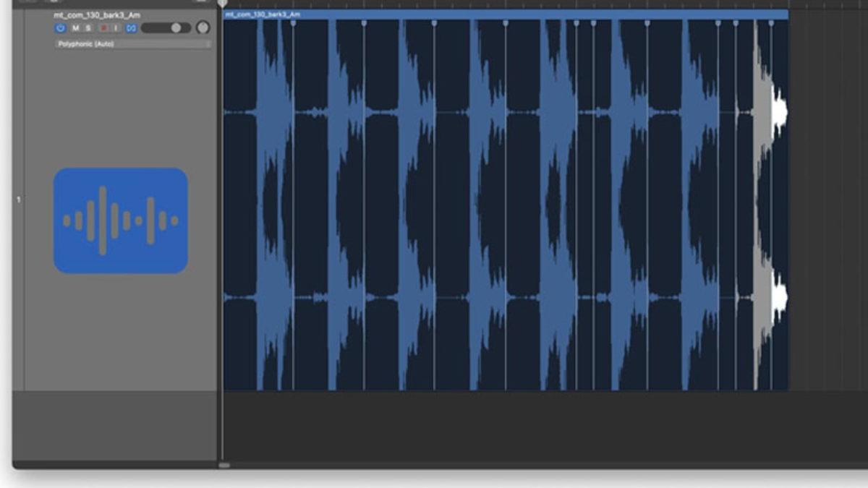Click the playhead at the ruler start
Image resolution: width=868 pixels, height=488 pixels.
(223, 4)
